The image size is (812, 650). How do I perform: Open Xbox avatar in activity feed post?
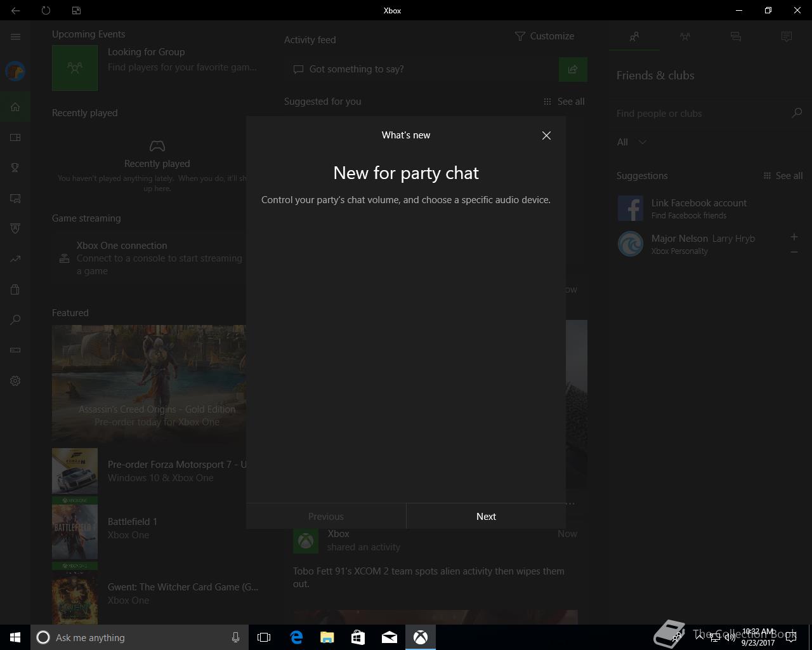tap(305, 540)
